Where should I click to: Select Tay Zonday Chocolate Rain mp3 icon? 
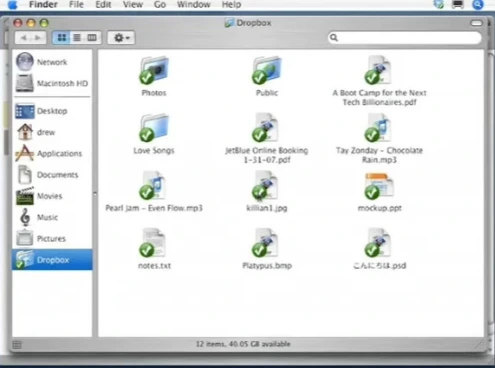pyautogui.click(x=378, y=128)
